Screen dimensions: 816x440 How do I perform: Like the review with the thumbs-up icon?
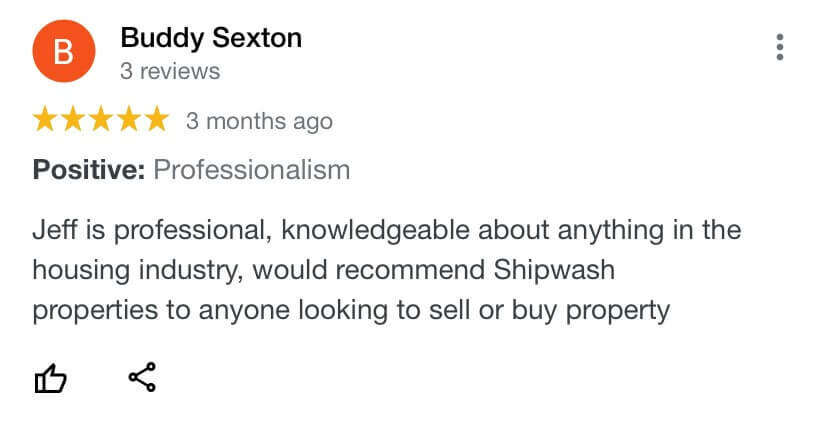tap(50, 378)
